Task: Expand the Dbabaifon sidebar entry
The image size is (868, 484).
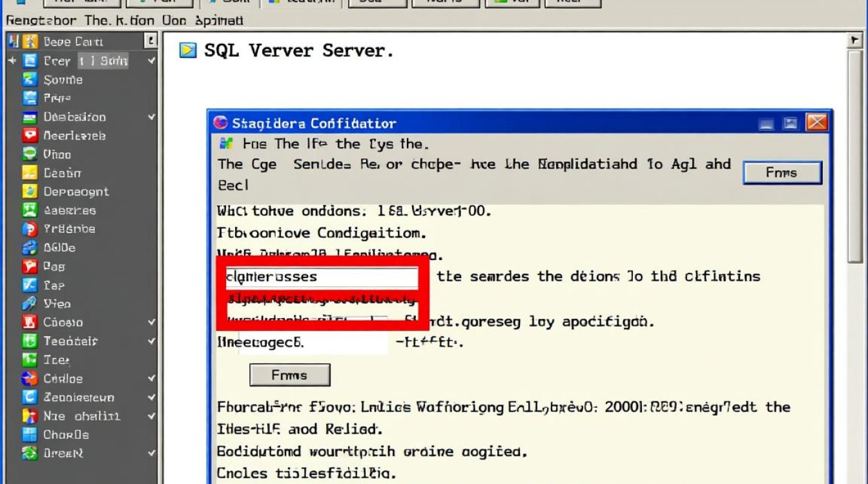Action: [x=150, y=117]
